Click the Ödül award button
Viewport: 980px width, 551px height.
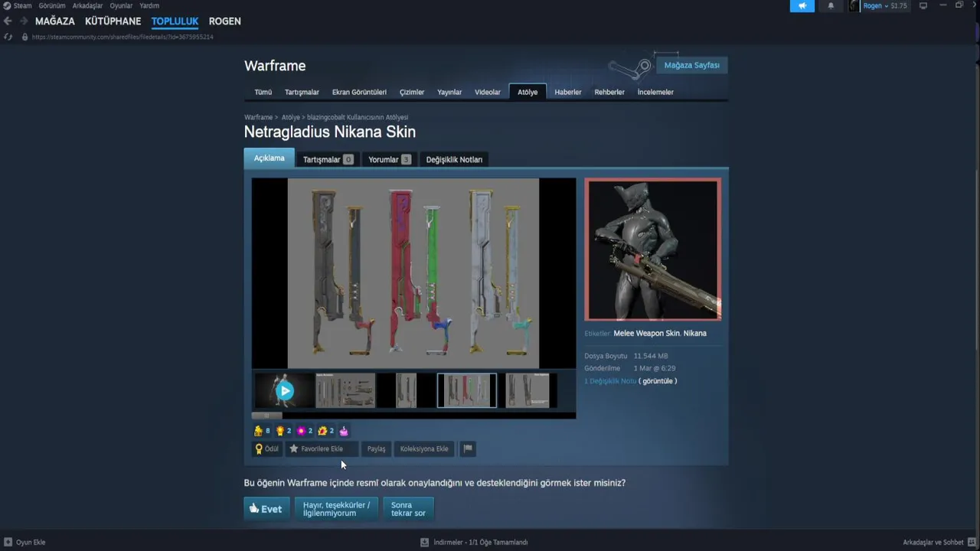coord(266,448)
